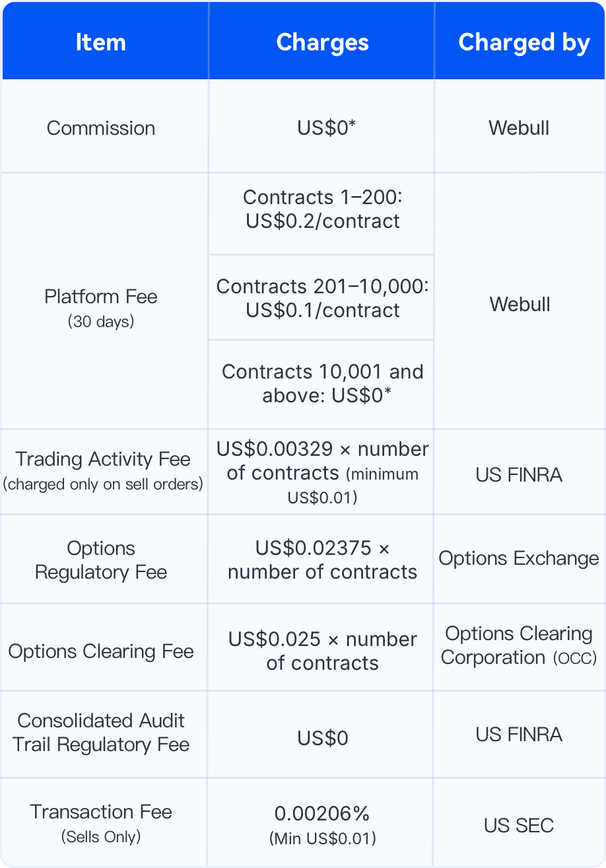Click the US$0.02375 × number of contracts cell

323,560
